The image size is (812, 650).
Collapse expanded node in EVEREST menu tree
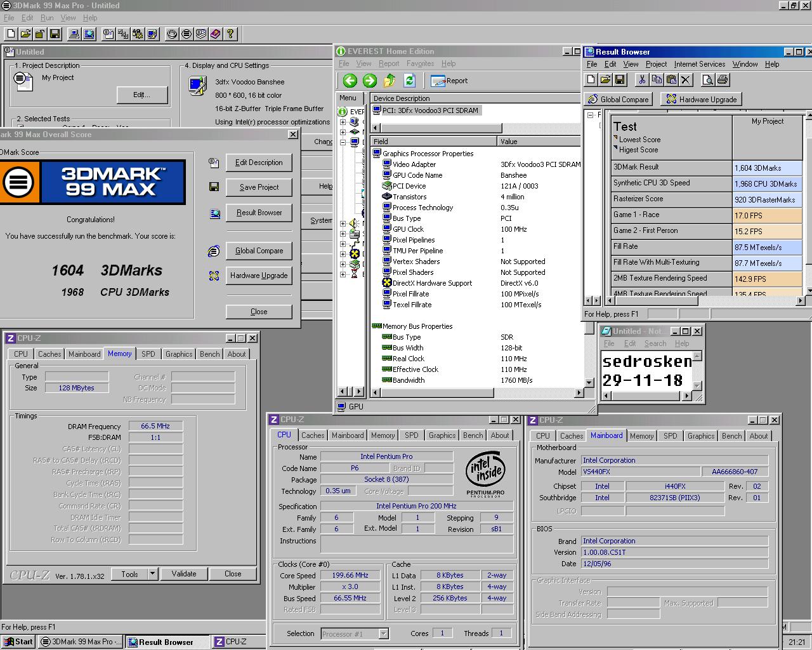tap(343, 142)
